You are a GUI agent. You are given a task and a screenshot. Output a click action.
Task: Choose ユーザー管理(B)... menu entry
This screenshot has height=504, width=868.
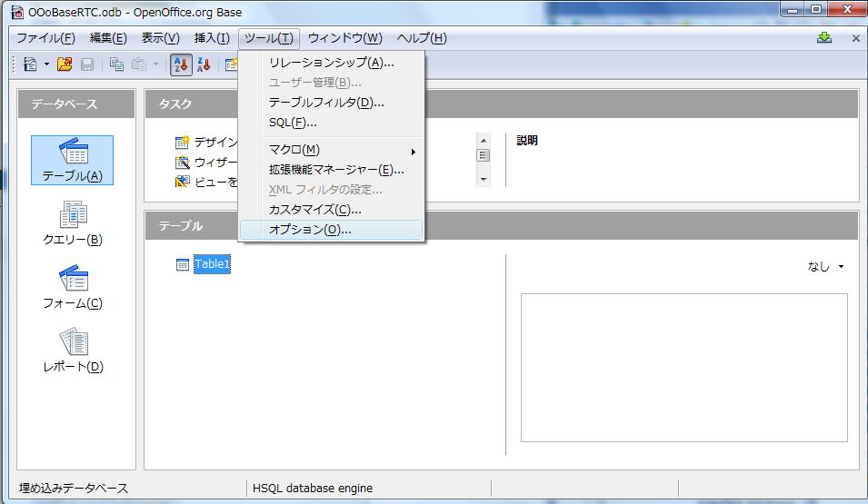coord(331,83)
